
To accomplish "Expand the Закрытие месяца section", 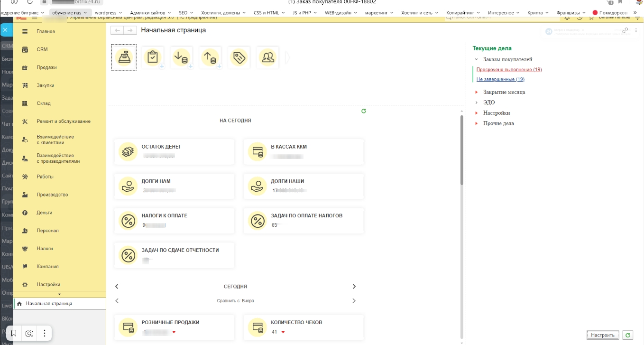I will coord(476,92).
